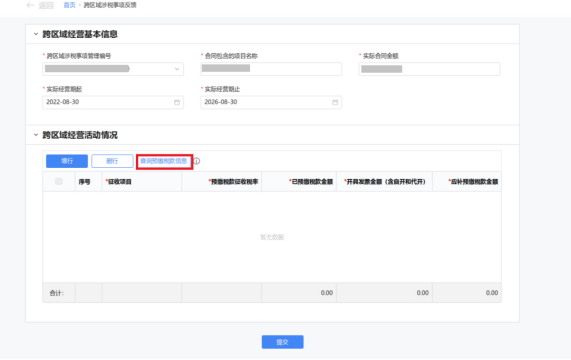Collapse the 跨区域经营活动情况 section
The height and width of the screenshot is (360, 571).
pyautogui.click(x=36, y=135)
